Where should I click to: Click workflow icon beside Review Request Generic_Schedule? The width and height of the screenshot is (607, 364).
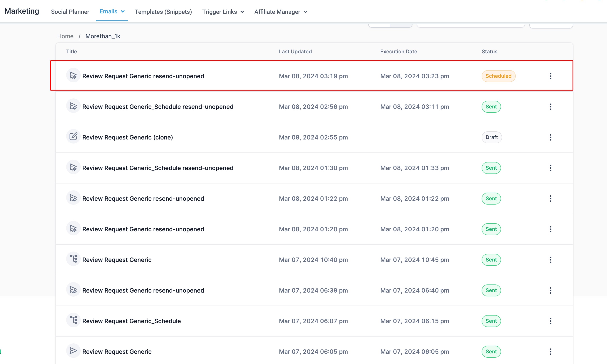[x=73, y=320]
